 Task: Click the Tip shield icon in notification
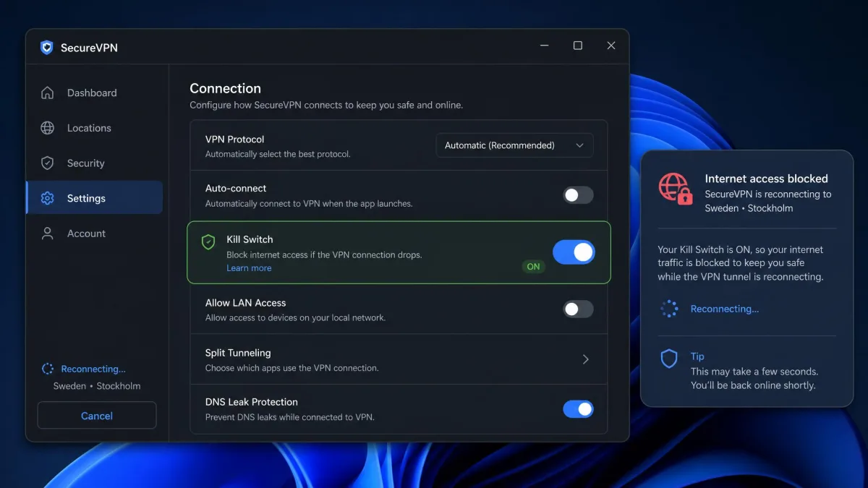(x=669, y=359)
